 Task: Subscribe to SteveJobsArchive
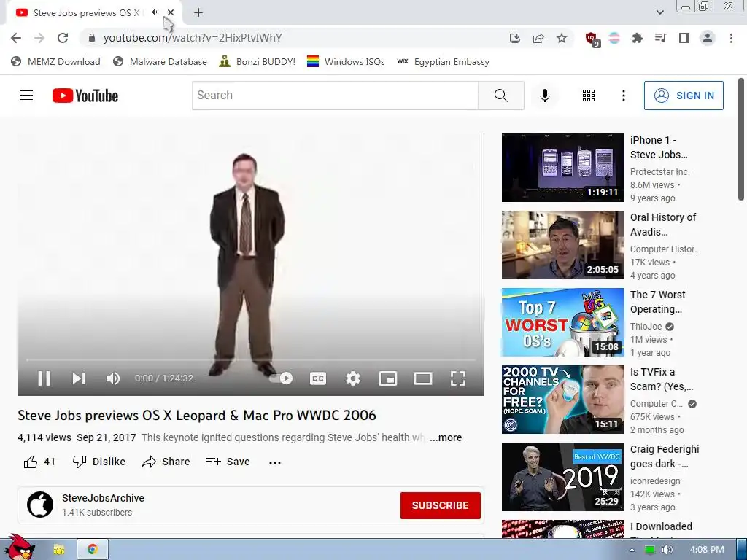coord(440,505)
